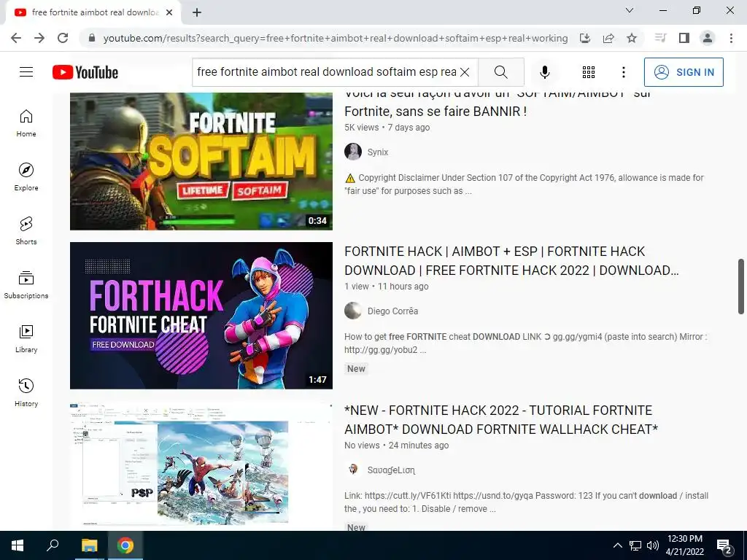The height and width of the screenshot is (560, 747).
Task: Toggle the Chrome side panel icon
Action: 684,38
